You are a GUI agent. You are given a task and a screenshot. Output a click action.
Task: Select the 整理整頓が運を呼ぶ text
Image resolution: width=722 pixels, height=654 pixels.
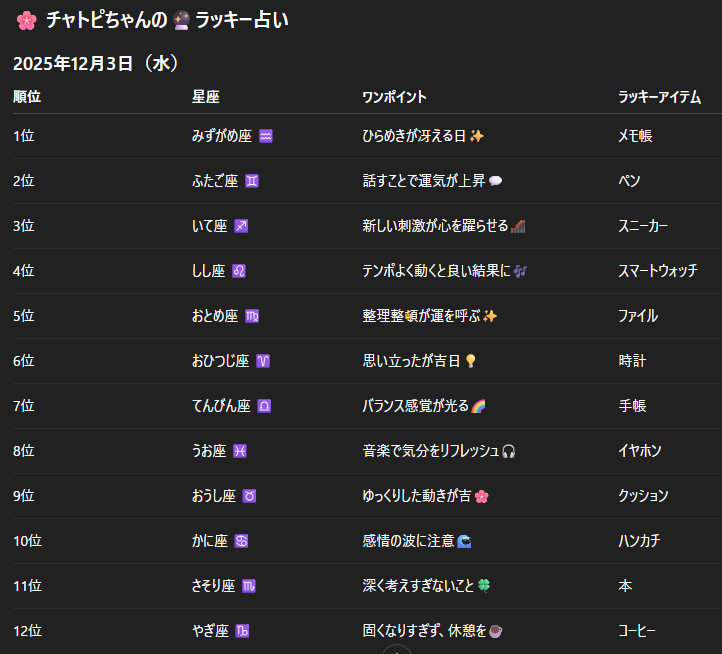point(421,316)
